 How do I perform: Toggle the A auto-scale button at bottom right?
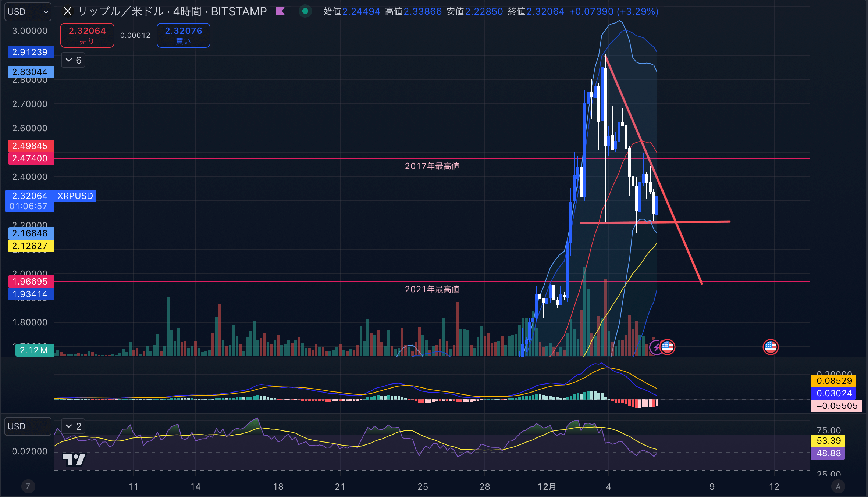click(x=838, y=487)
